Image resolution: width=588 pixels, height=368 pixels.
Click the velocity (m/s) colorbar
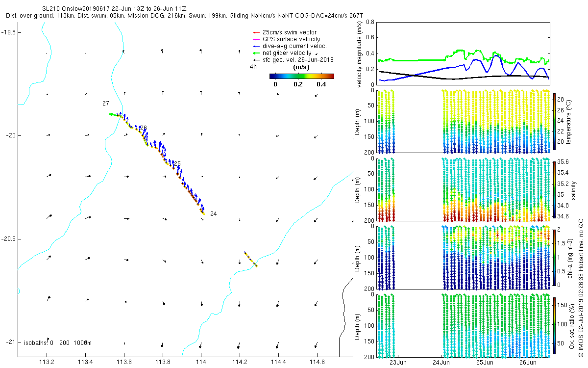302,76
